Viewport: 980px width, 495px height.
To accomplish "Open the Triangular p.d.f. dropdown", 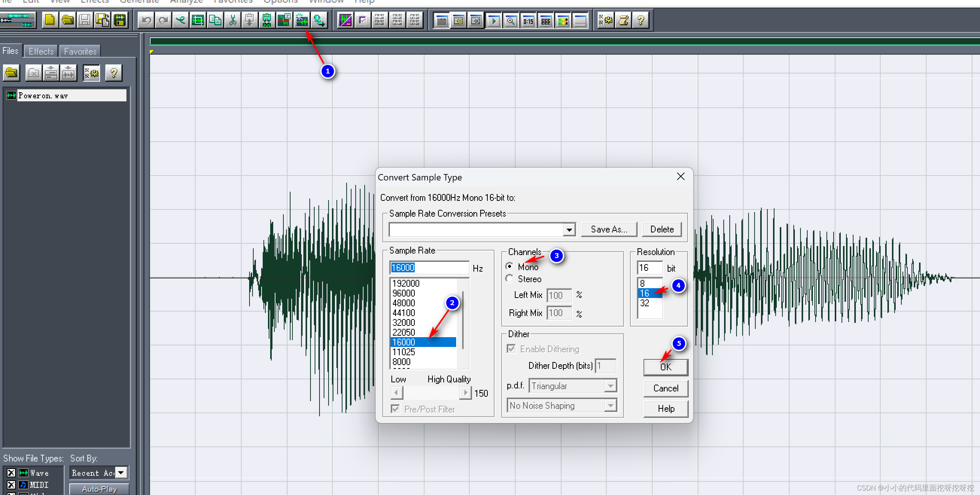I will point(610,386).
